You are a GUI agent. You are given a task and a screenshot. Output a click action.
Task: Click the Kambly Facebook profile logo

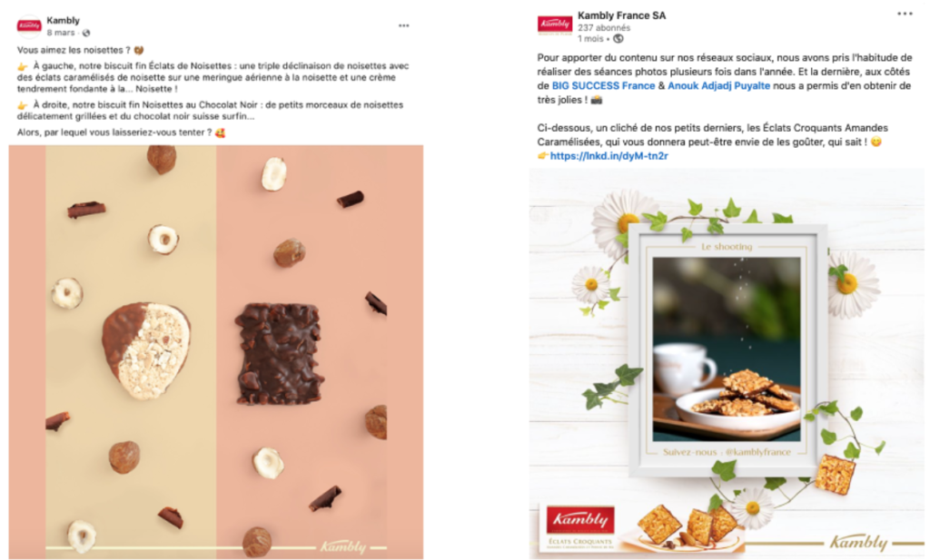(29, 25)
